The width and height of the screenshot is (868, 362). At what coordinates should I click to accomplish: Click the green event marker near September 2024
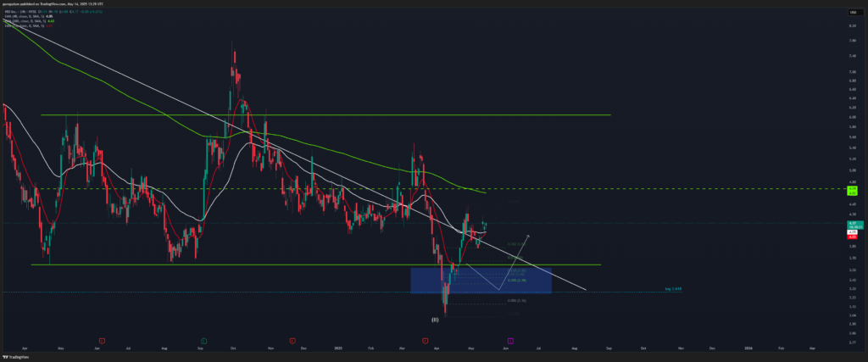[x=204, y=340]
